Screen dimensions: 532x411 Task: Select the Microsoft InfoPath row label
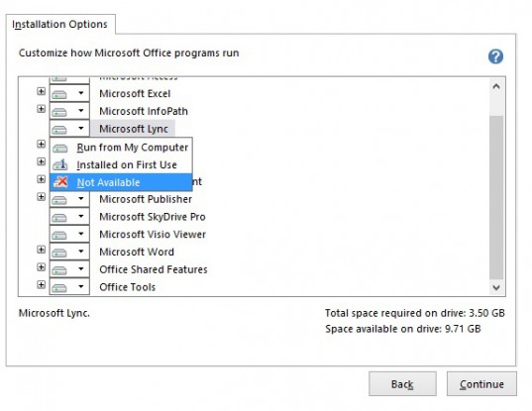(144, 111)
